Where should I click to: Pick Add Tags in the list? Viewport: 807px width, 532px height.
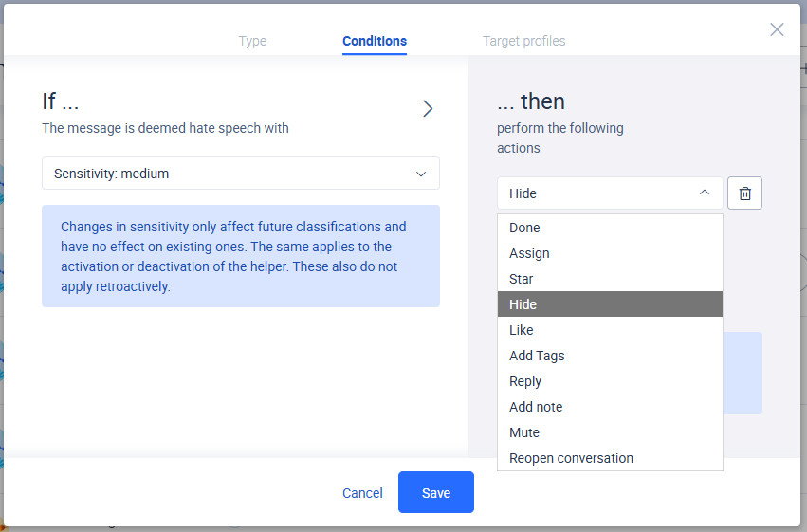[x=610, y=356]
